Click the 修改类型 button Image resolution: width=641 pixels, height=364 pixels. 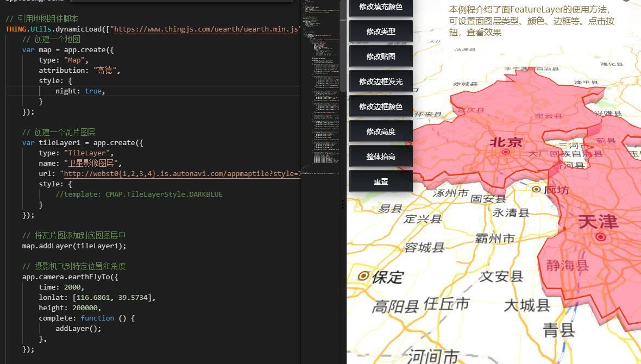[381, 32]
